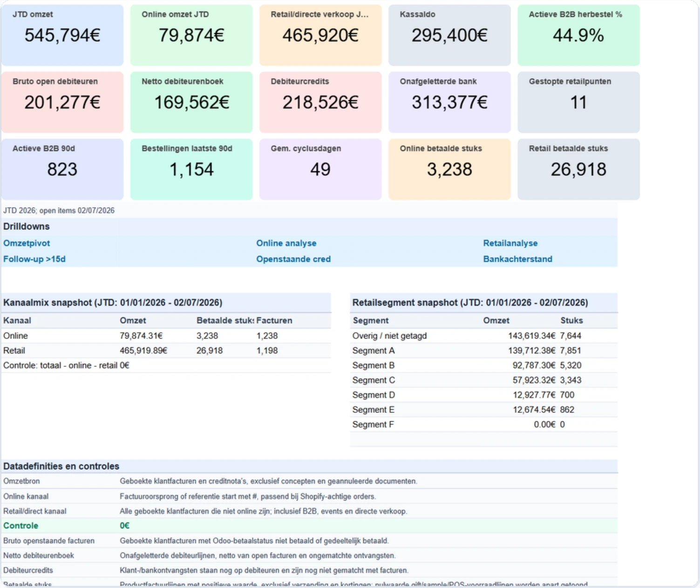Open the Follow-up >15d link
The height and width of the screenshot is (588, 700).
pos(34,259)
